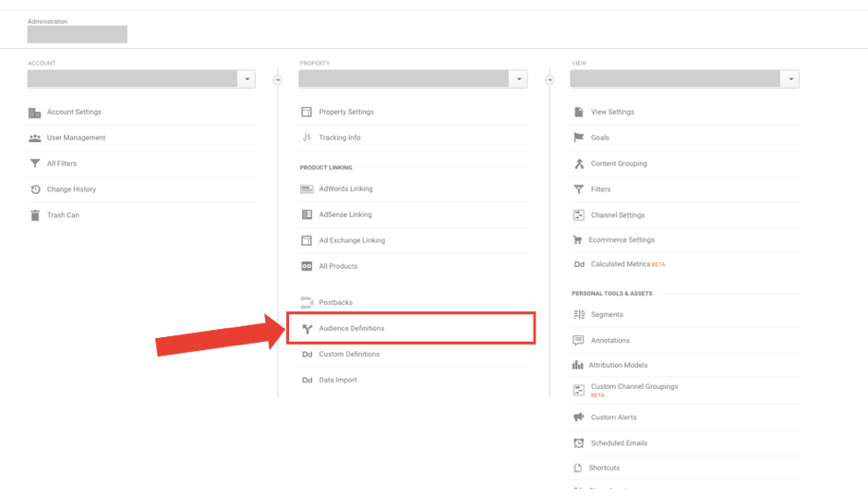Select Segments under Personal Tools
The image size is (868, 497).
607,315
